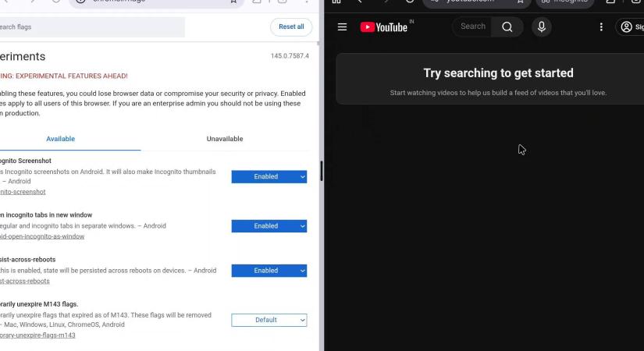This screenshot has width=644, height=351.
Task: Click 'incognito tabs in new window' title
Action: (x=46, y=214)
